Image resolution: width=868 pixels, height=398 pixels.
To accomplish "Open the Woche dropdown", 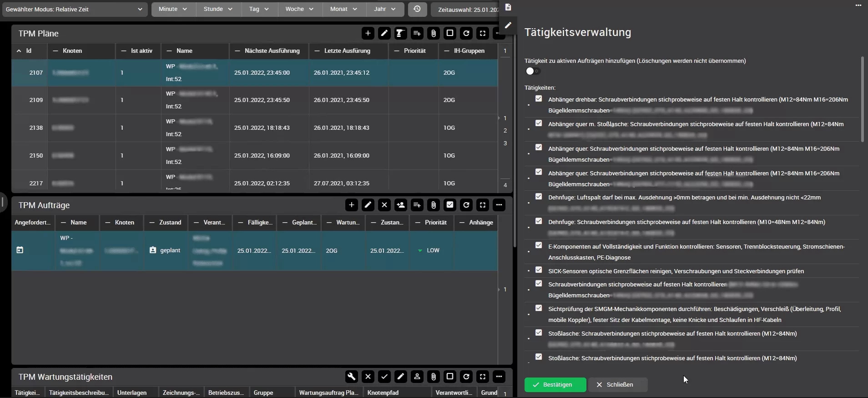I will [300, 9].
